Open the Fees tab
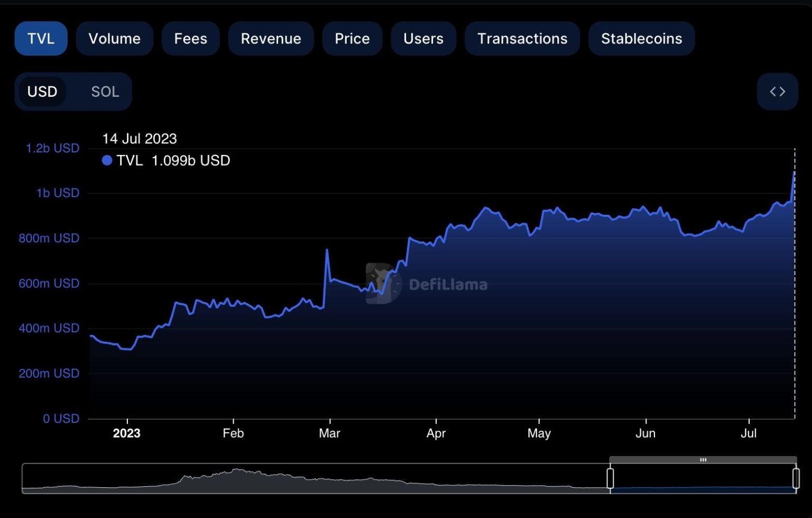 point(190,39)
